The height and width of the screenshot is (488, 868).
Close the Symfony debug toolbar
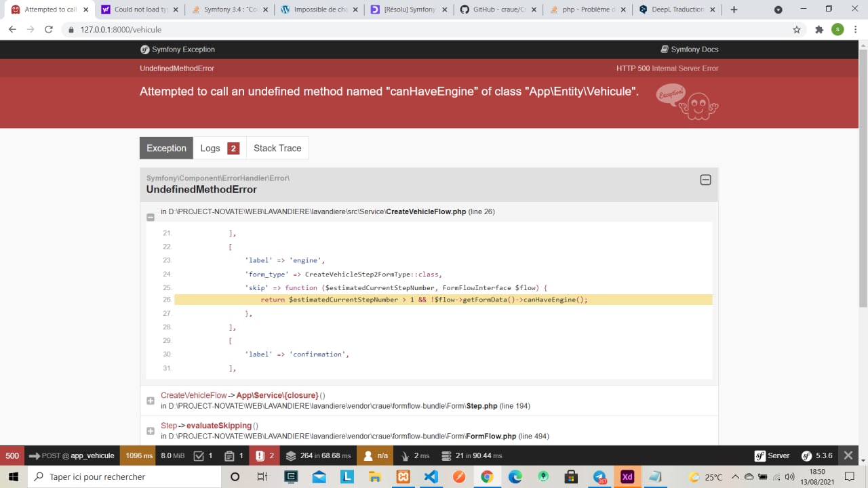848,455
